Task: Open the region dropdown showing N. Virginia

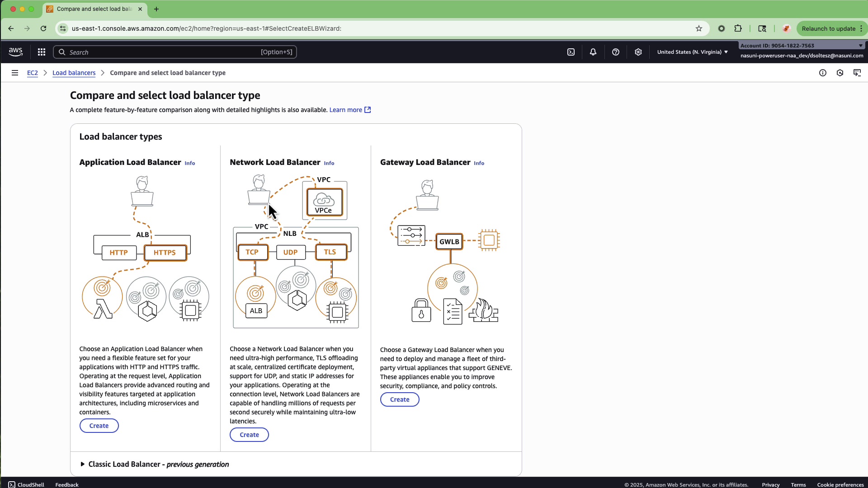Action: (x=692, y=52)
